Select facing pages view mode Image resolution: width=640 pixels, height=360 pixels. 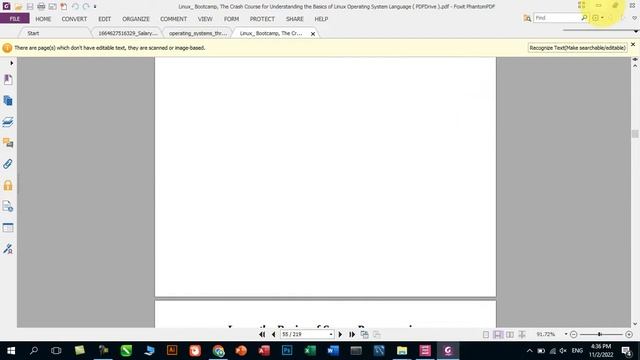(510, 334)
